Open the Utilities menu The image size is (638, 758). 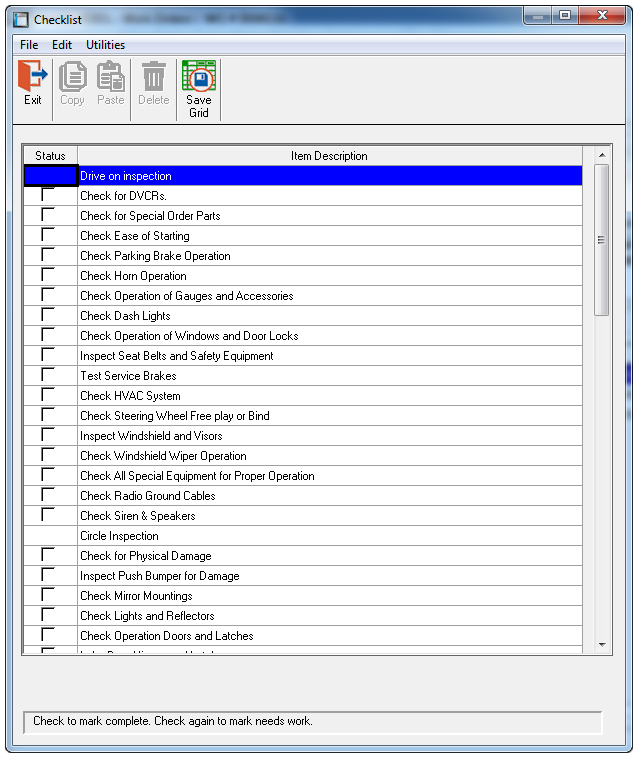point(105,45)
